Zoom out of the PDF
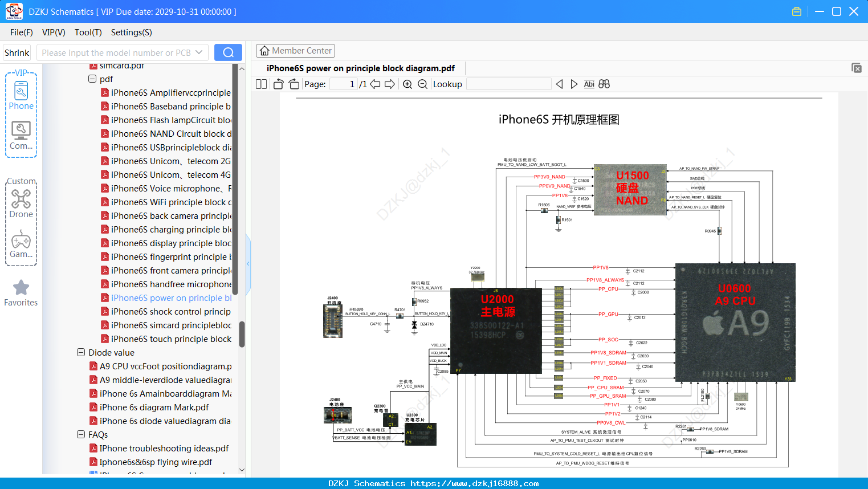The width and height of the screenshot is (868, 489). [422, 84]
